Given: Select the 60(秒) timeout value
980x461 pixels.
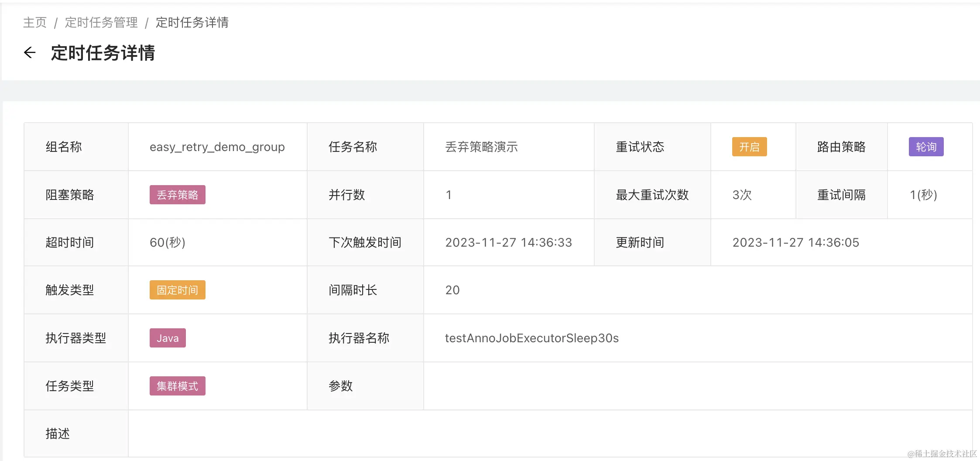Looking at the screenshot, I should coord(168,242).
